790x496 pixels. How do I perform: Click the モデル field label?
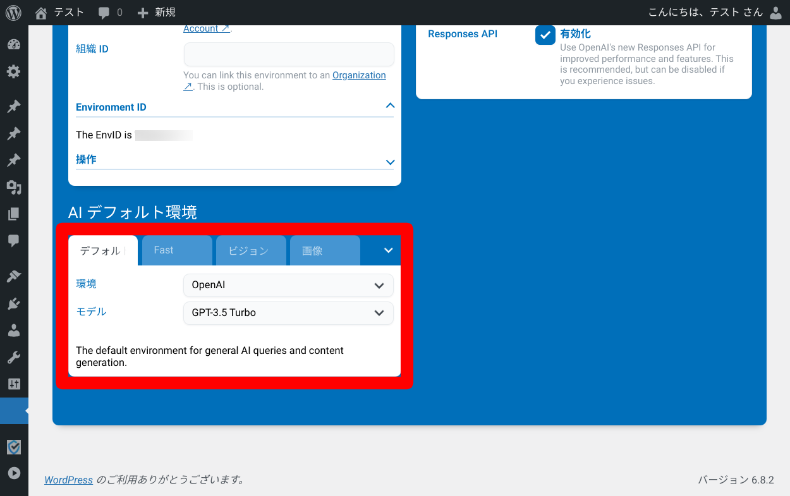tap(91, 312)
